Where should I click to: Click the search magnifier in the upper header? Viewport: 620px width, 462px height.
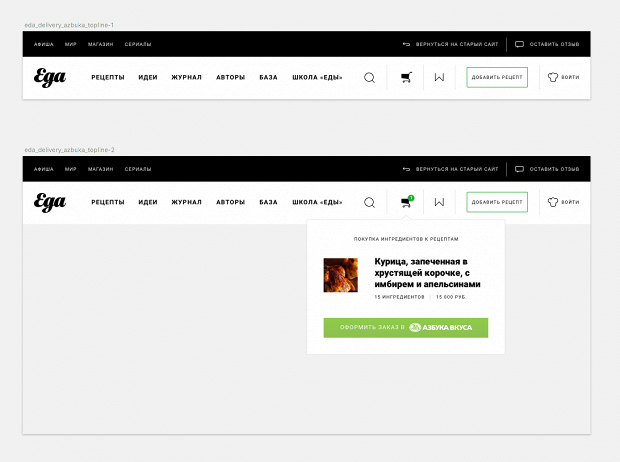pyautogui.click(x=369, y=77)
